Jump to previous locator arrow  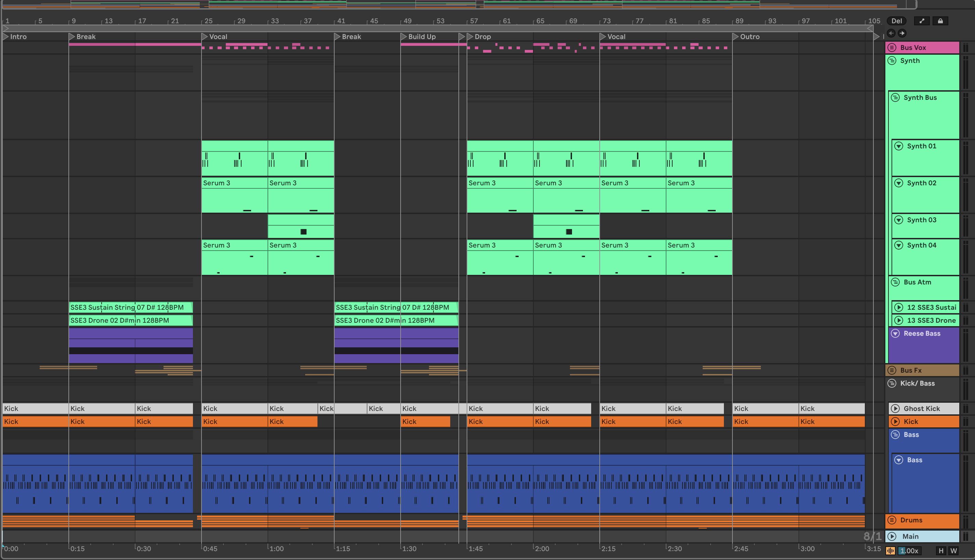point(891,33)
